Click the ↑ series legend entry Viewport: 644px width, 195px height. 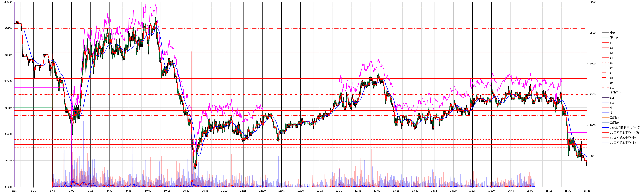coord(607,108)
